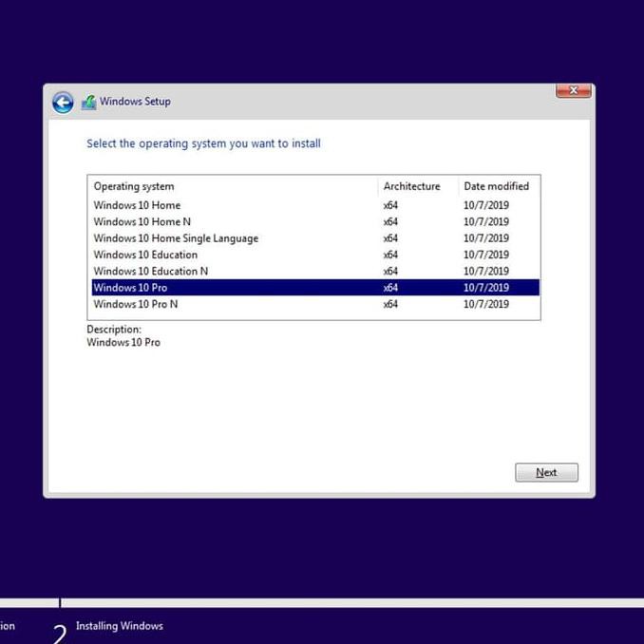Viewport: 644px width, 644px height.
Task: Click x64 architecture in Windows 10 Home row
Action: [x=390, y=205]
